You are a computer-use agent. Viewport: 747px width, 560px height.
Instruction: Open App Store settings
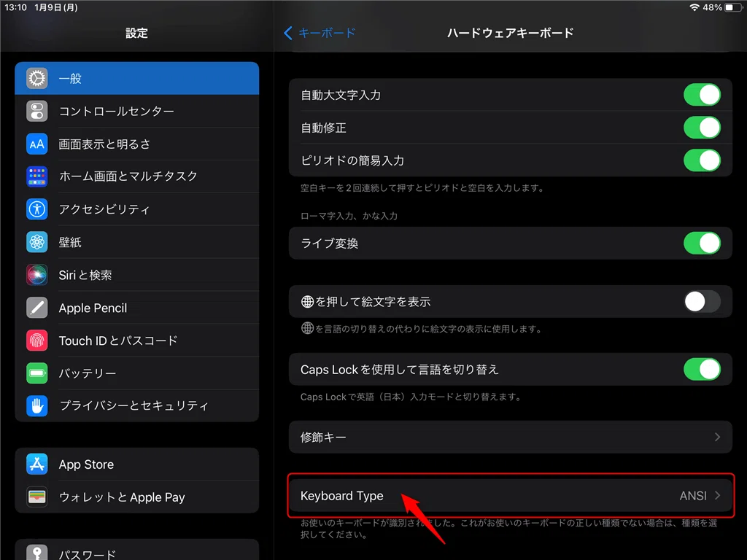[x=136, y=464]
